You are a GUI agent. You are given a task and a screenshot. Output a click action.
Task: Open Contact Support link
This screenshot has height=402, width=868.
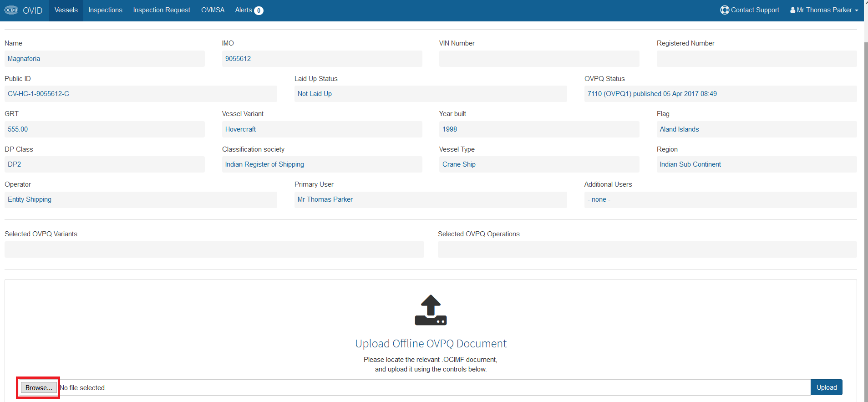(750, 10)
